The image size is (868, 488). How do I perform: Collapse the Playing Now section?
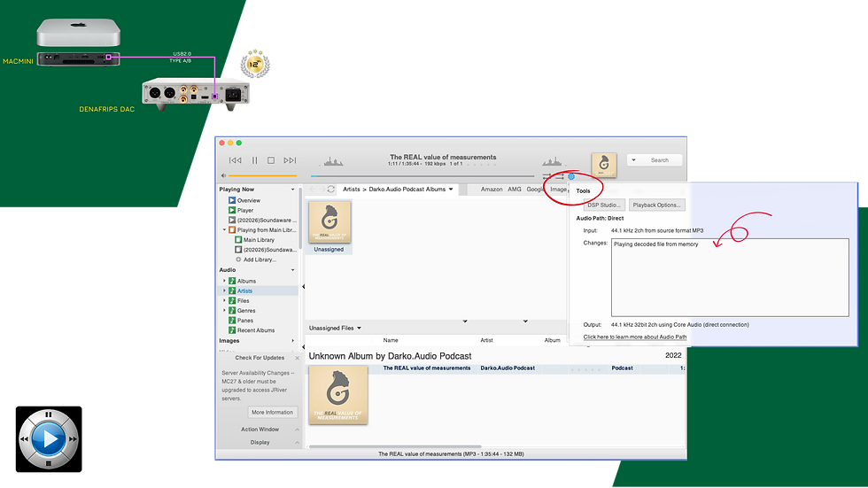293,190
